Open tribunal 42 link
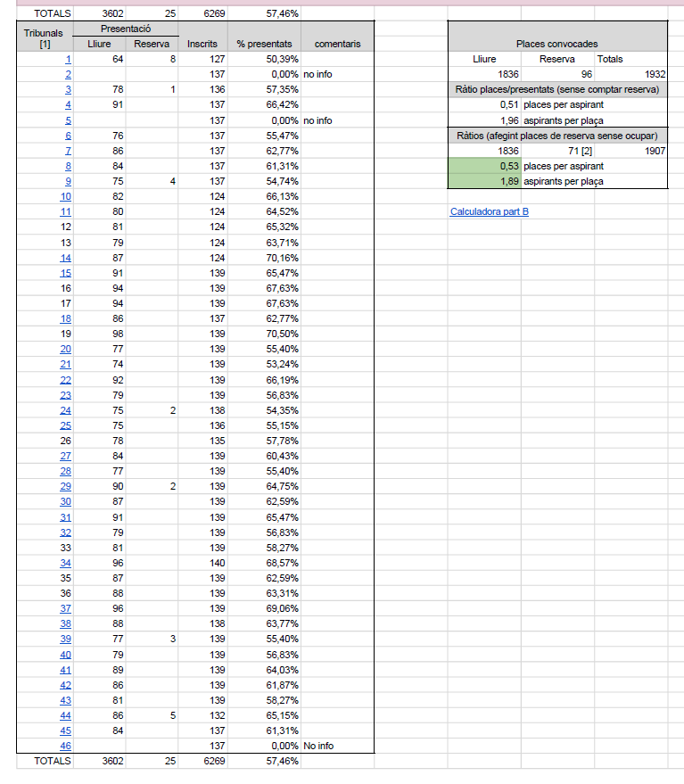684x784 pixels. point(65,685)
